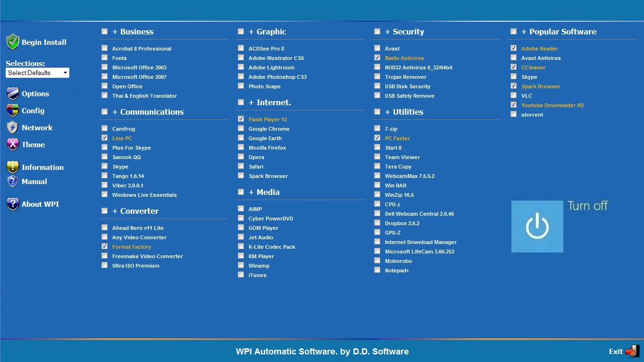This screenshot has height=362, width=644.
Task: Click the Turn off power icon
Action: tap(537, 227)
